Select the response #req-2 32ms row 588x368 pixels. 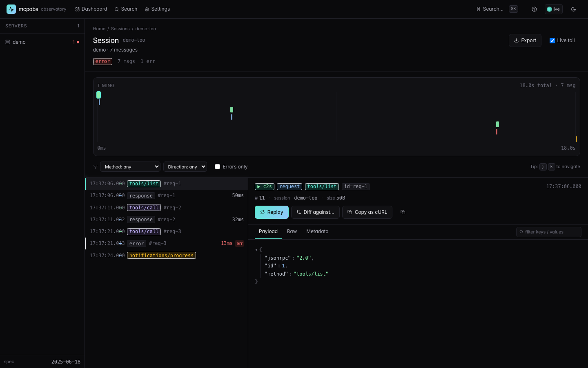tap(167, 220)
